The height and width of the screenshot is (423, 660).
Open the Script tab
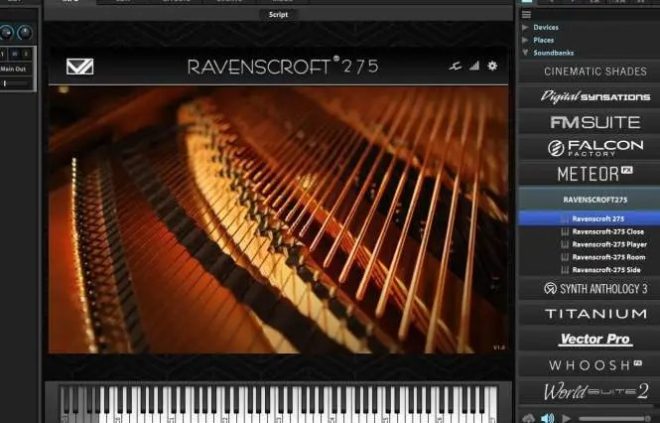tap(278, 15)
